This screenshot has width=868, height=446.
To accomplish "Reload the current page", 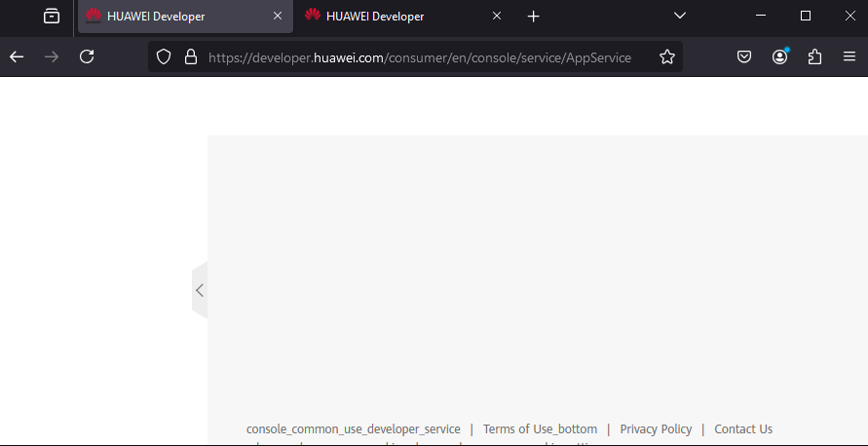I will (87, 57).
